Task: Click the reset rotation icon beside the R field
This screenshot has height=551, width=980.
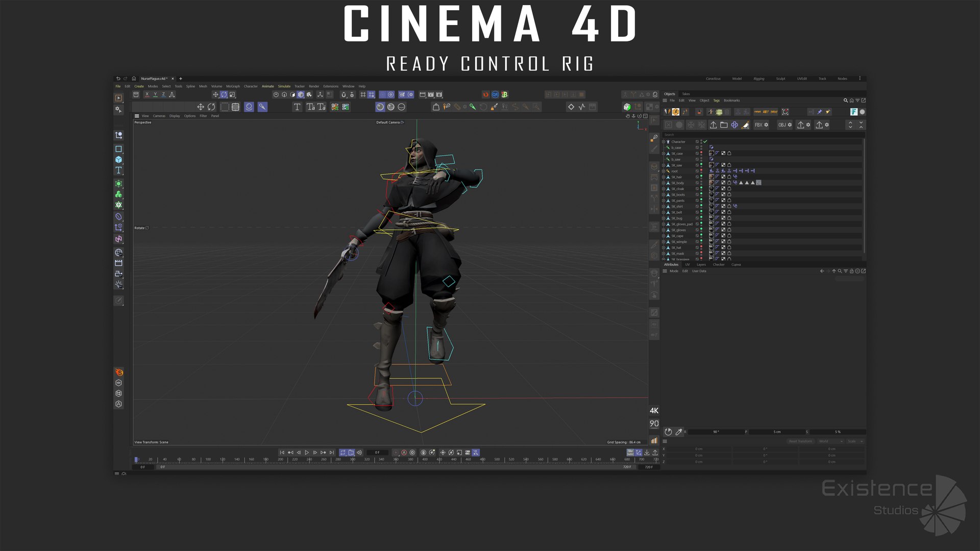Action: (668, 432)
